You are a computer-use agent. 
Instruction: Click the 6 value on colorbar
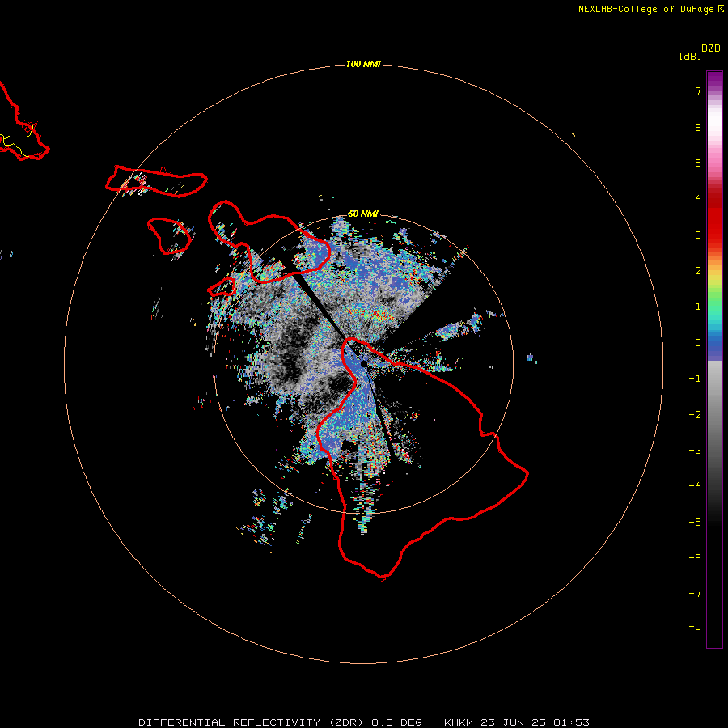point(698,127)
